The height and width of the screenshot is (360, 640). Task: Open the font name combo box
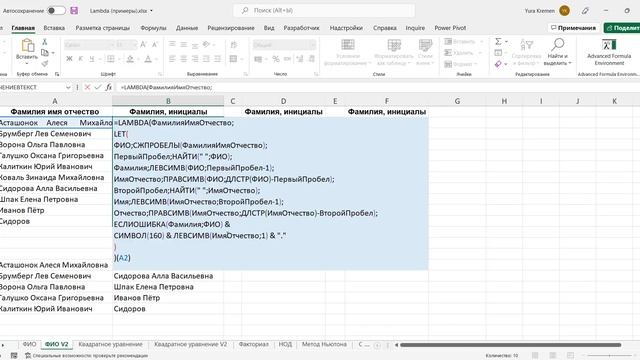88,44
